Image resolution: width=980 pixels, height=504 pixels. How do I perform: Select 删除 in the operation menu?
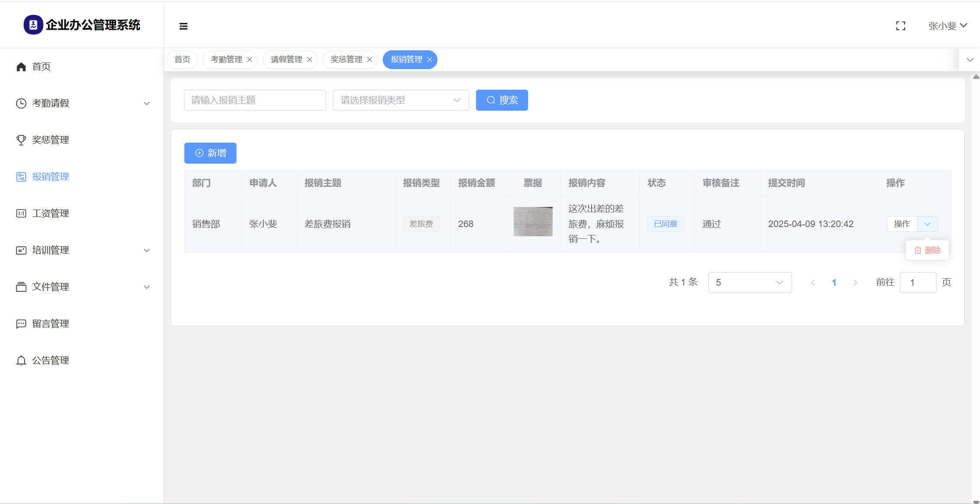coord(927,250)
